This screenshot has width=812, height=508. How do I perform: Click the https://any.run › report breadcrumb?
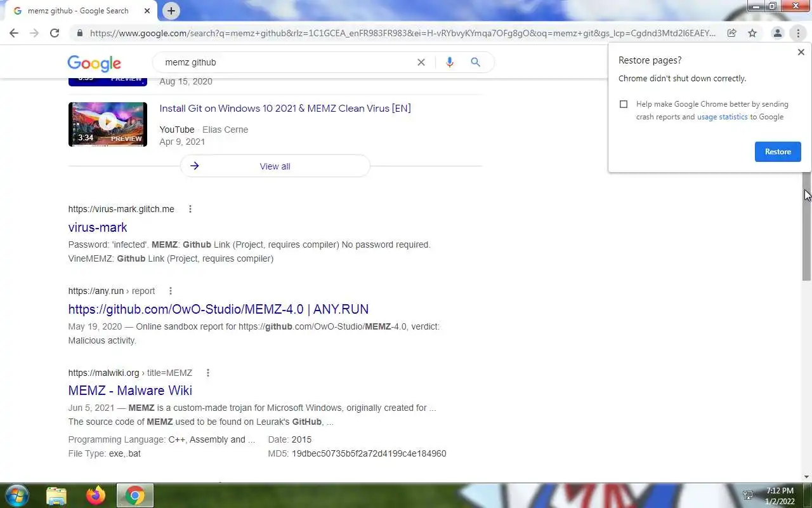coord(112,291)
